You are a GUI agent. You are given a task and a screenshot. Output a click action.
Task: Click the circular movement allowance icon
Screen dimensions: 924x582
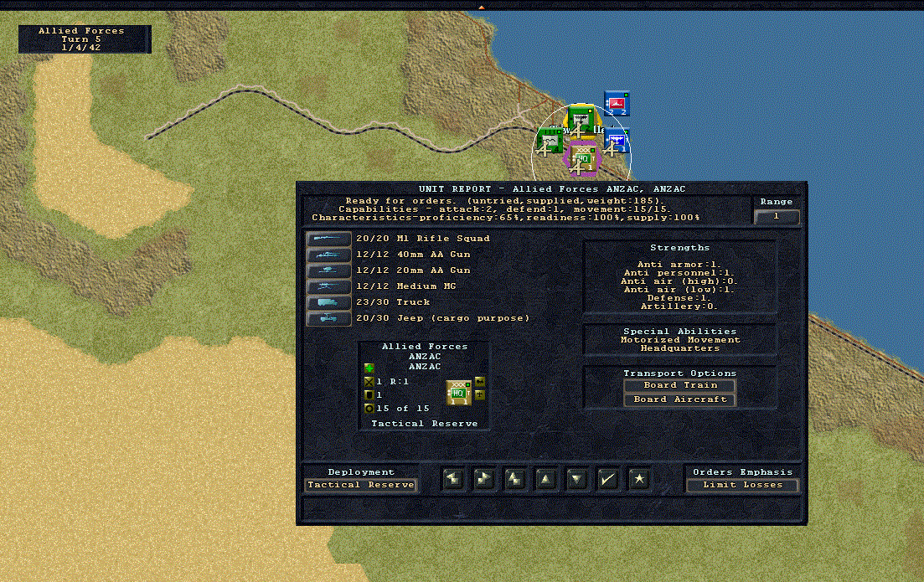tap(369, 408)
